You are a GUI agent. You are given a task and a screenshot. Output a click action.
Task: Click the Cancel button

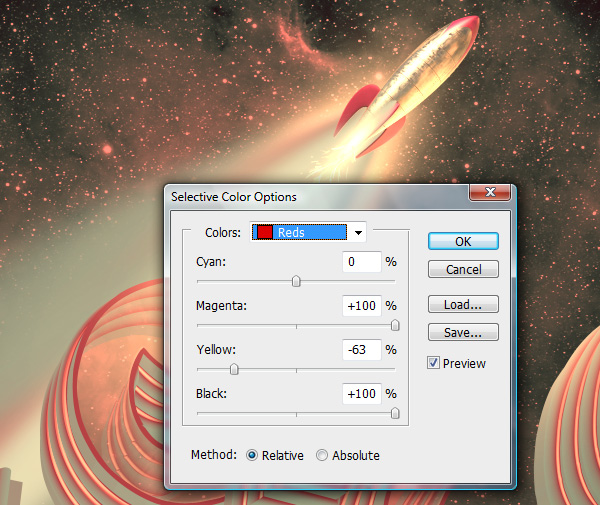tap(463, 269)
